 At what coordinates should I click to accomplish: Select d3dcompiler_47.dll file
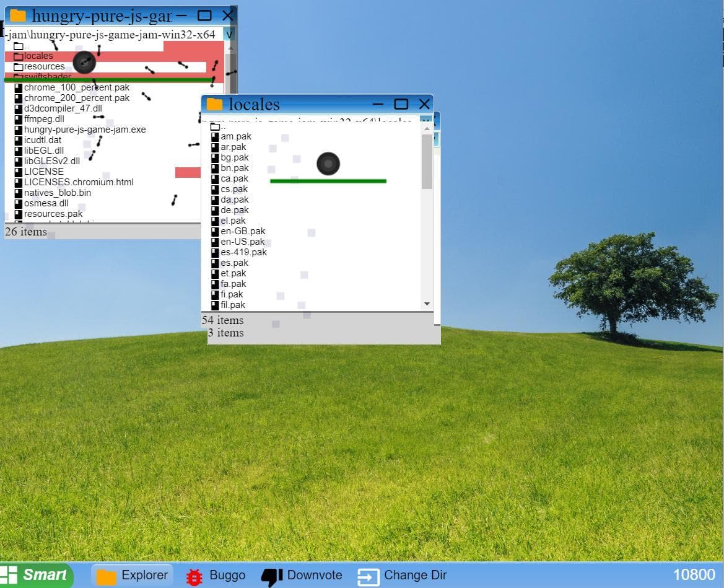[x=58, y=109]
